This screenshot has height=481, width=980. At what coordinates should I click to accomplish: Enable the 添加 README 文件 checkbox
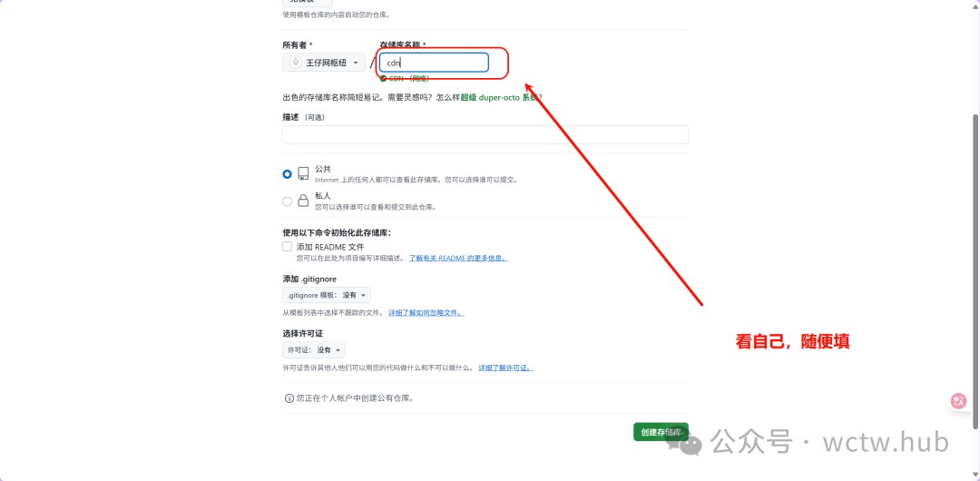click(x=287, y=247)
